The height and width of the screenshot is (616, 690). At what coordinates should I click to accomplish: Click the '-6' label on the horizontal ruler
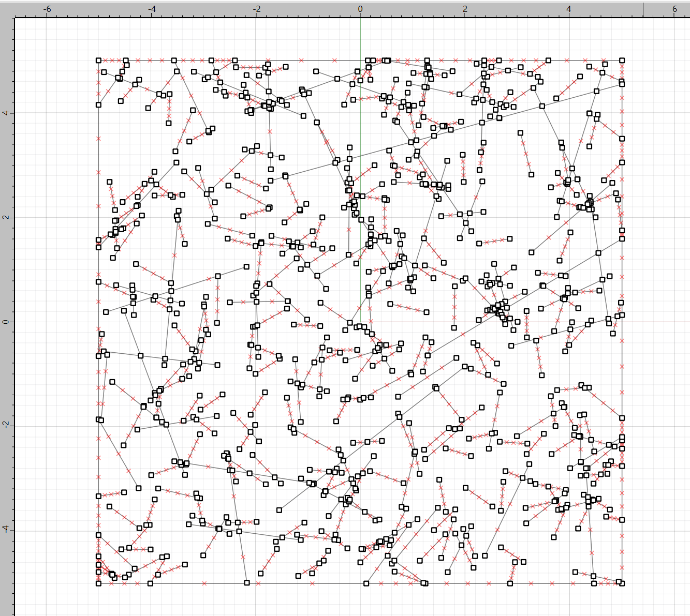[47, 9]
